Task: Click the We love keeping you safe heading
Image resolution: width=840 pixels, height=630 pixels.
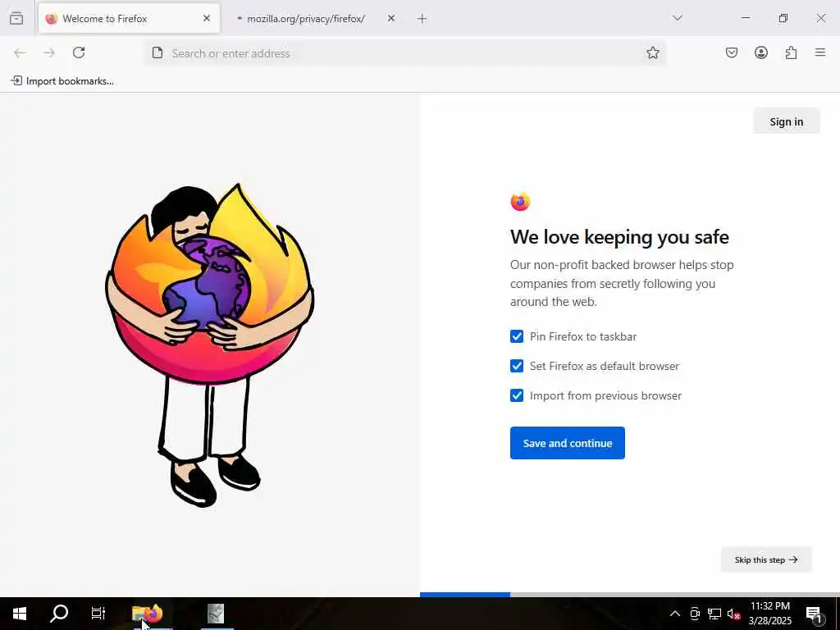Action: click(619, 237)
